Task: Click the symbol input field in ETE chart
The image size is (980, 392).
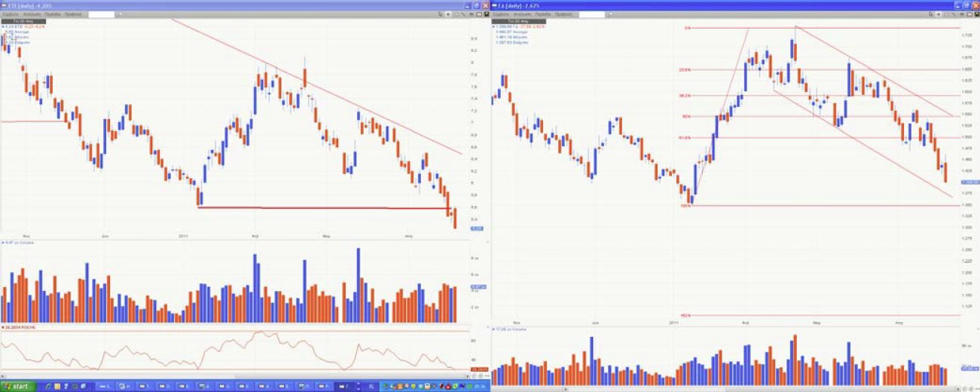Action: (100, 14)
